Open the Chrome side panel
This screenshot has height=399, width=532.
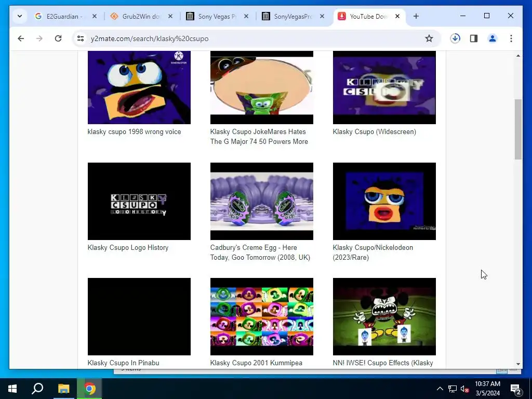[x=474, y=38]
